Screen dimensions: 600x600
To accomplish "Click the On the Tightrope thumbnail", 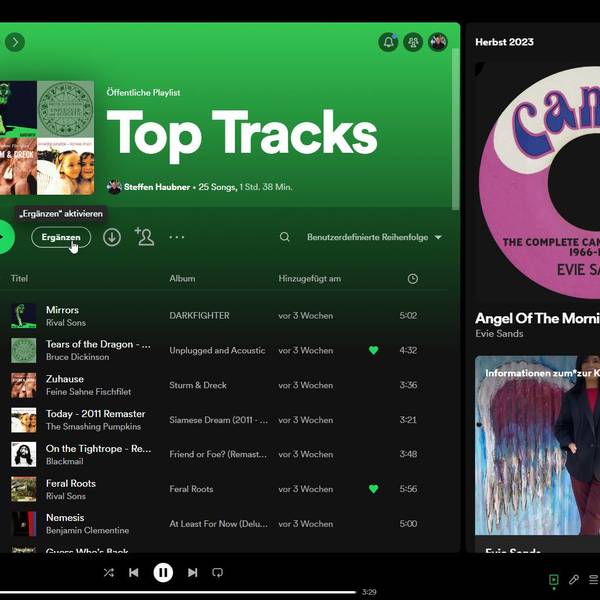I will [23, 454].
